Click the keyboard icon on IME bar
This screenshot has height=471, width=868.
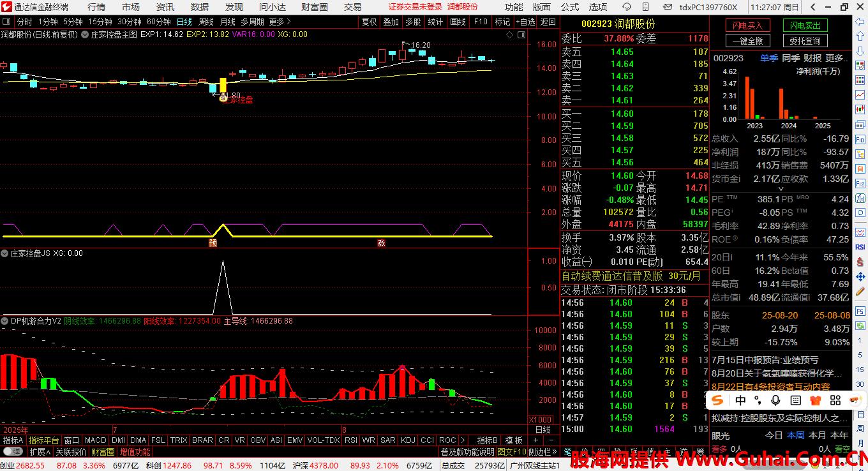795,400
